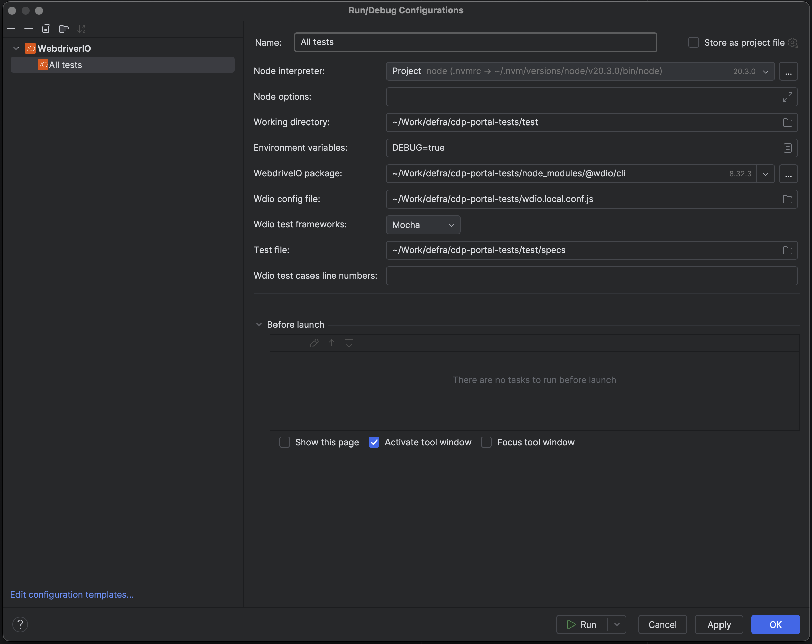The width and height of the screenshot is (812, 644).
Task: Add a Before launch task
Action: tap(279, 343)
